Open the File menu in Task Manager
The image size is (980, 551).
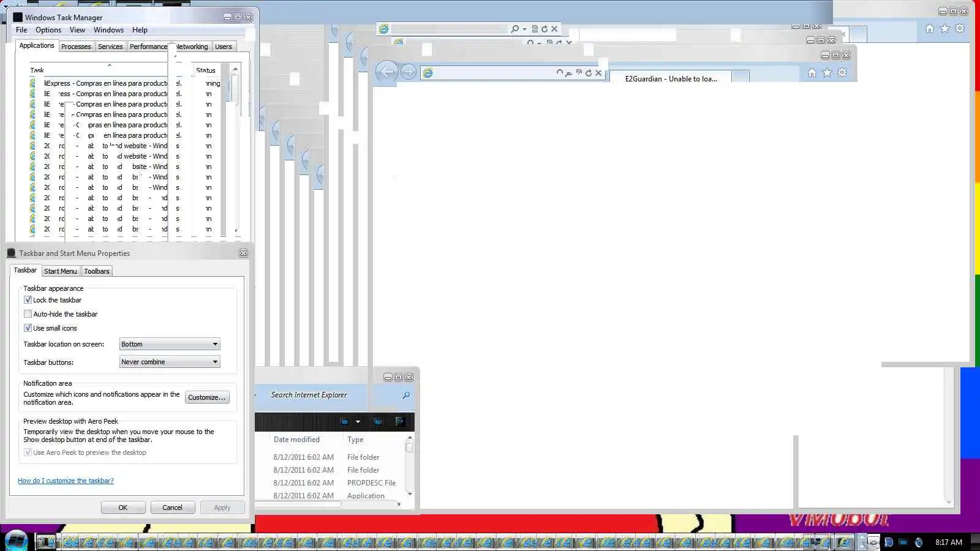[x=21, y=30]
